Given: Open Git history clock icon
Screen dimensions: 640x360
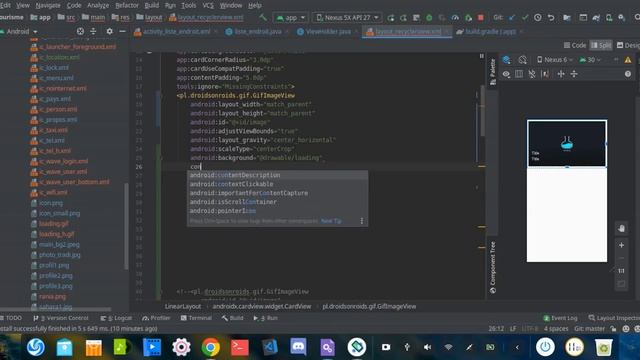Looking at the screenshot, I should pyautogui.click(x=538, y=18).
